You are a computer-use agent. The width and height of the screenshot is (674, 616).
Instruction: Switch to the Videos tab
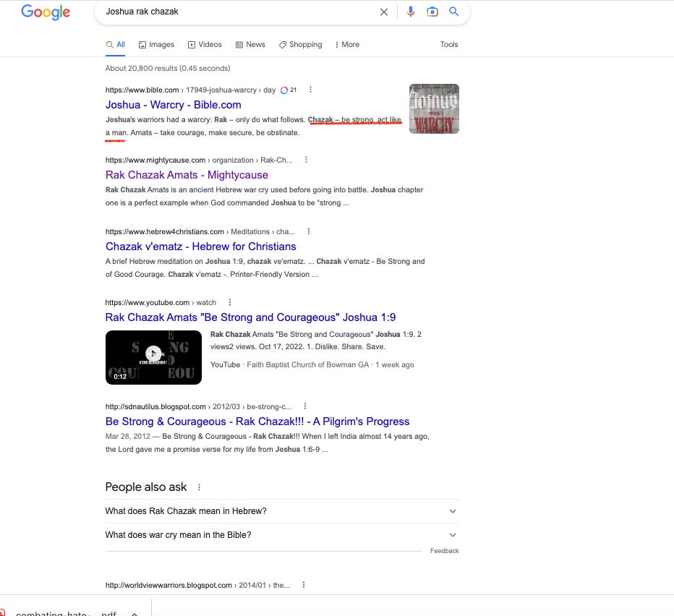[205, 44]
